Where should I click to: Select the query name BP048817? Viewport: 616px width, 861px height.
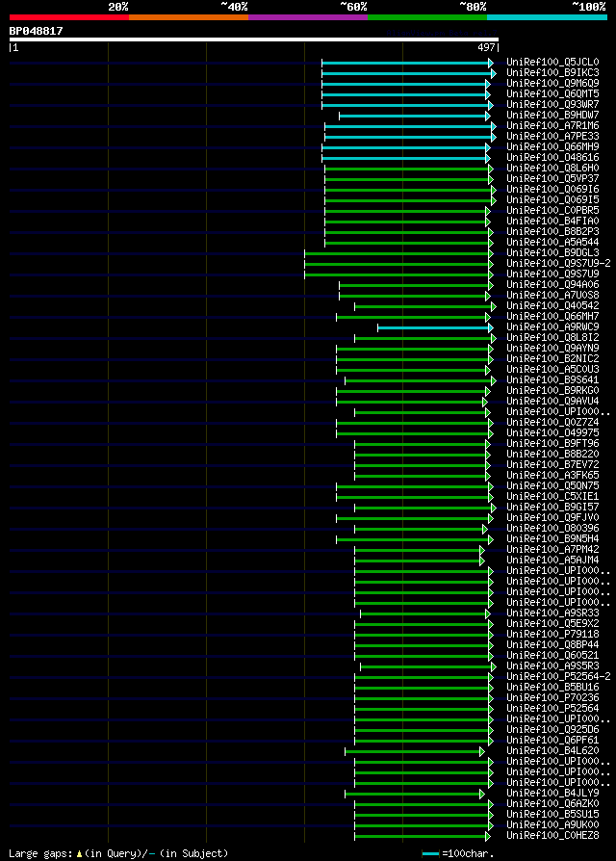click(x=37, y=31)
